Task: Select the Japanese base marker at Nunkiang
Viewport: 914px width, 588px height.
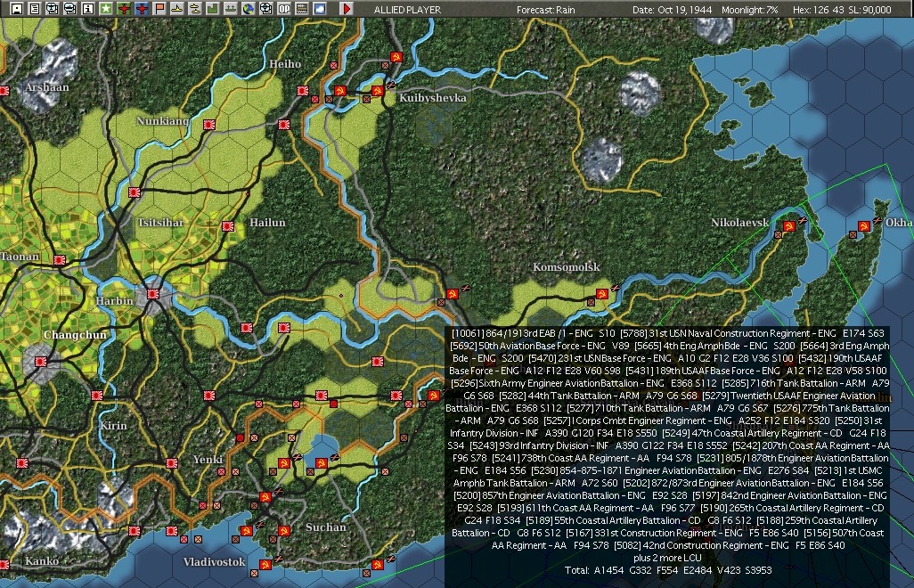Action: pos(209,125)
